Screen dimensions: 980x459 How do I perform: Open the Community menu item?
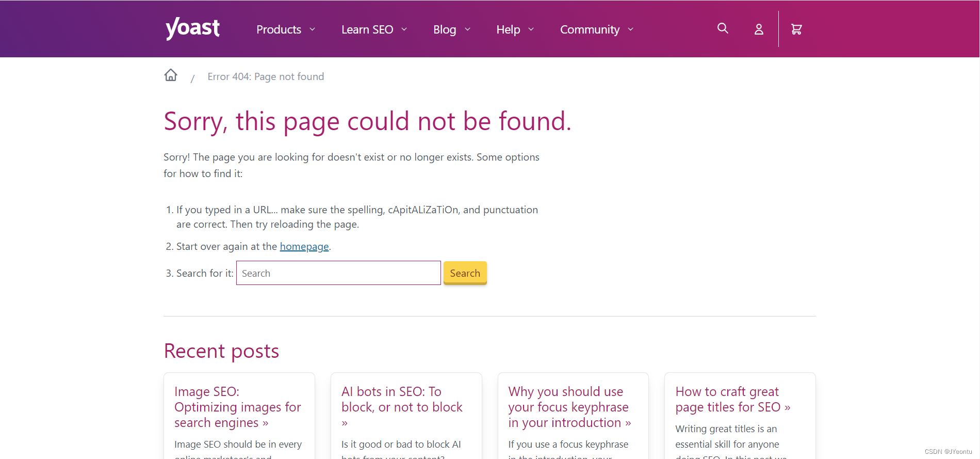coord(590,29)
